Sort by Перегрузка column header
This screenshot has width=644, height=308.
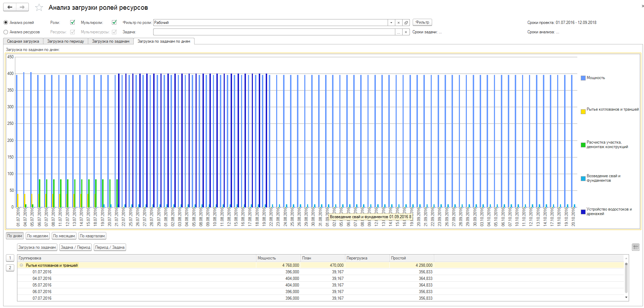[x=367, y=258]
